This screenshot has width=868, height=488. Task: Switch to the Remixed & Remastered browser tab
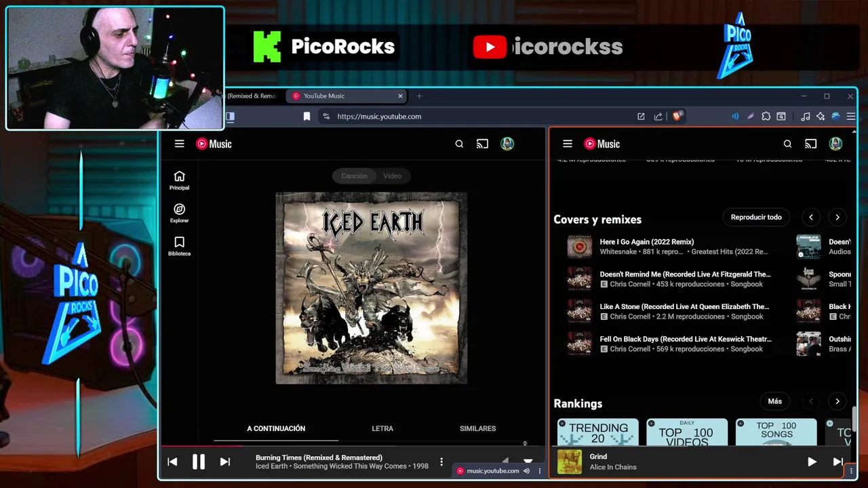tap(251, 96)
